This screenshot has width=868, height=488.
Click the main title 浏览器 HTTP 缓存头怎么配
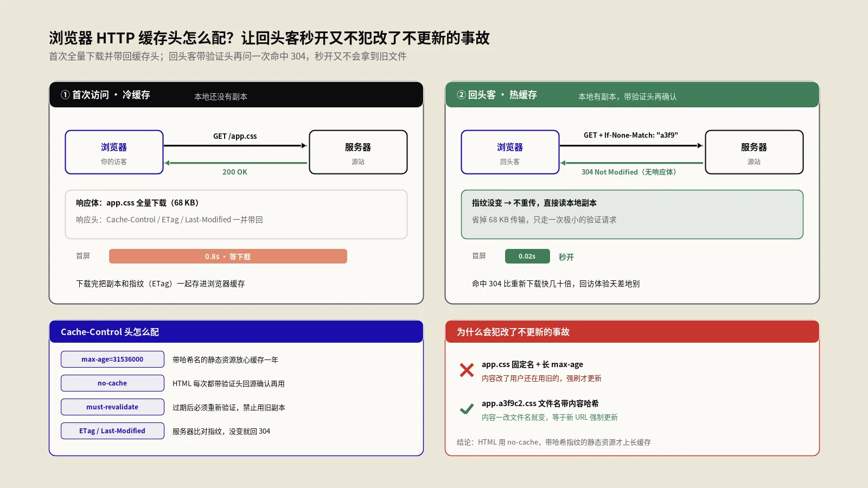269,38
